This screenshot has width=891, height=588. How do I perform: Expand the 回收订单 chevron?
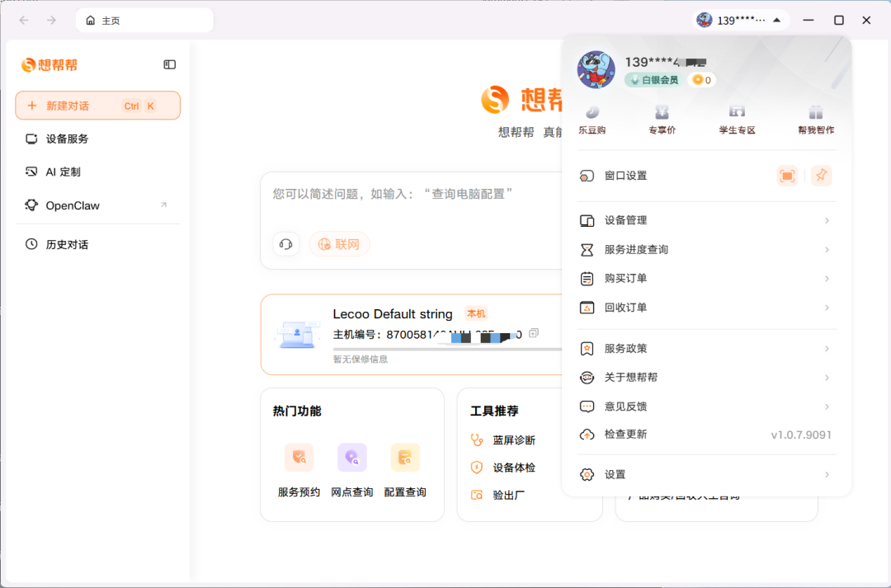pos(827,308)
